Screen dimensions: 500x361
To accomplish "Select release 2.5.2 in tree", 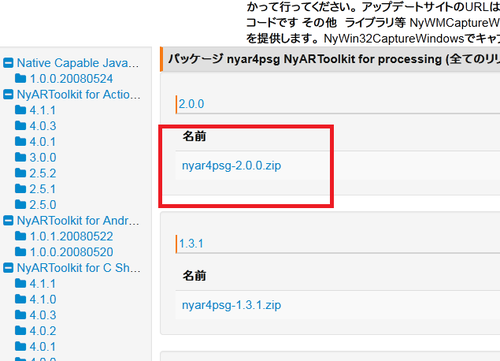I will tap(43, 173).
